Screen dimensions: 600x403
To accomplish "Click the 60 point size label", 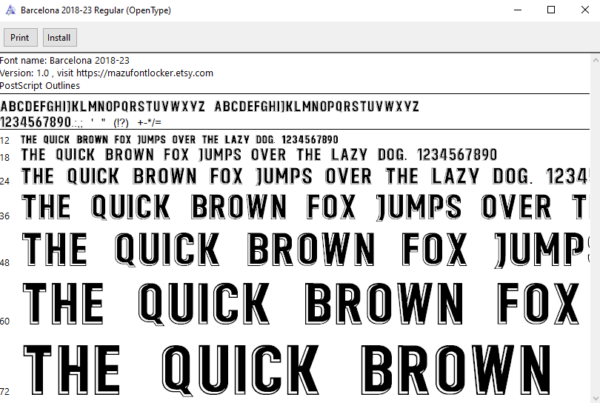I will pos(5,321).
